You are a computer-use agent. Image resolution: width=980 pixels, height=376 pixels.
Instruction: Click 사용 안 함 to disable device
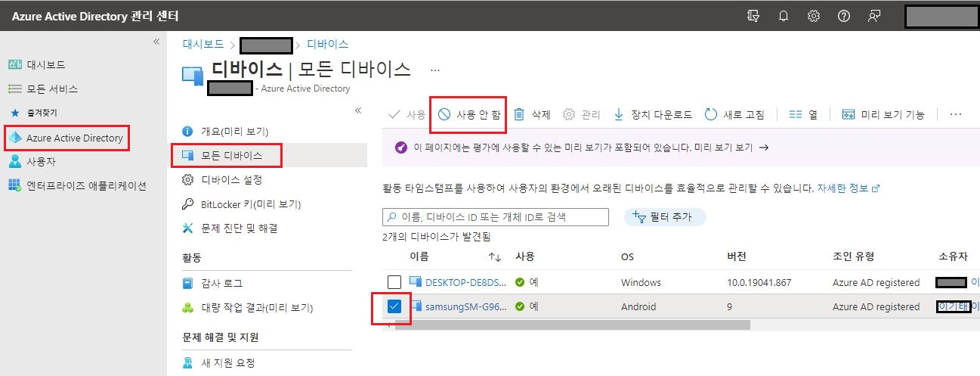469,115
